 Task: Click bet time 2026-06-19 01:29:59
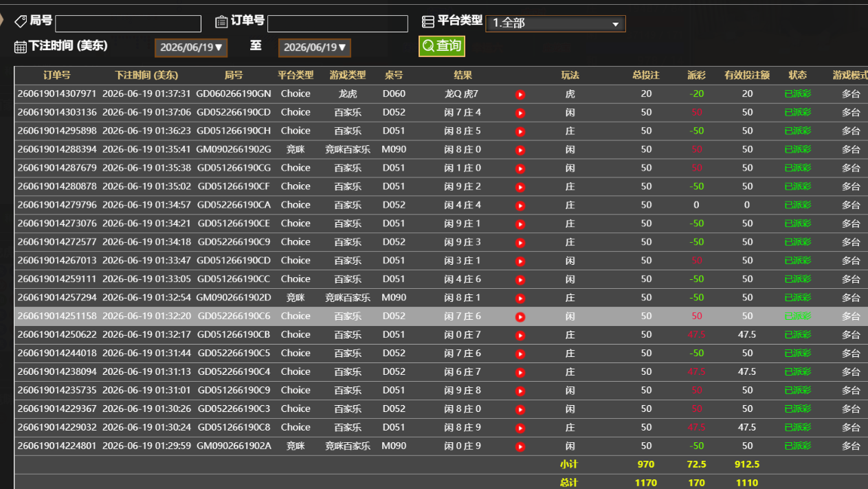146,446
